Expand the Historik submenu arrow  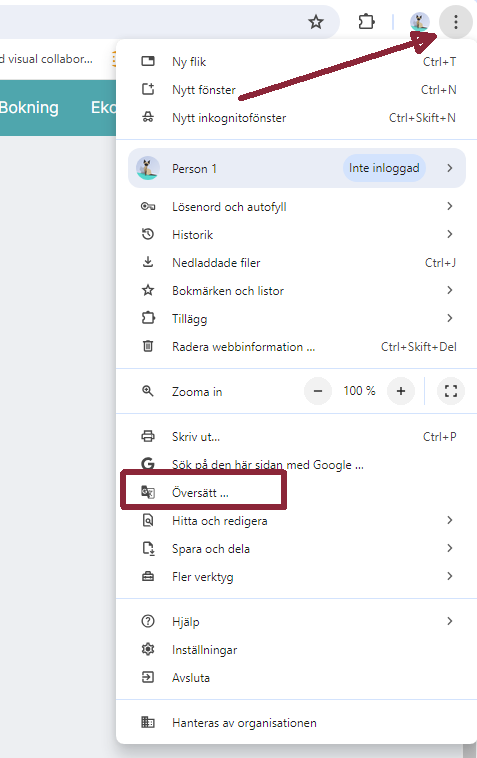[450, 234]
